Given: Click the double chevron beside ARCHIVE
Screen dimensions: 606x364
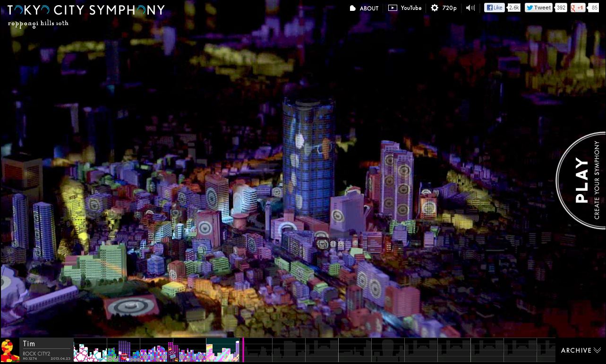Looking at the screenshot, I should click(x=597, y=350).
